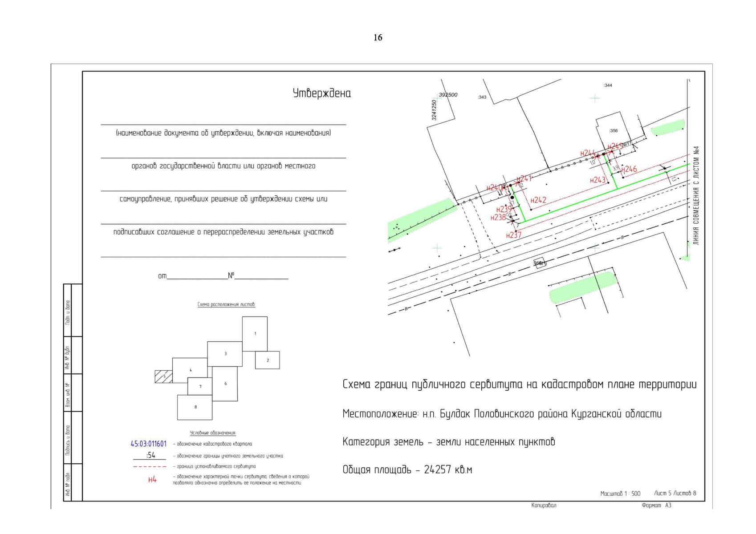Click the red dashed servitude line sample
Viewport: 756px width, 534px height.
pos(150,467)
